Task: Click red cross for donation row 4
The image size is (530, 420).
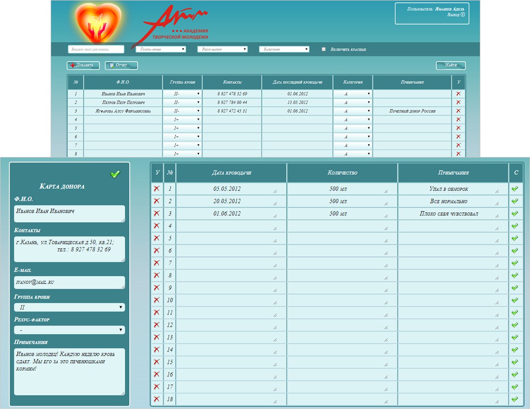Action: click(157, 226)
